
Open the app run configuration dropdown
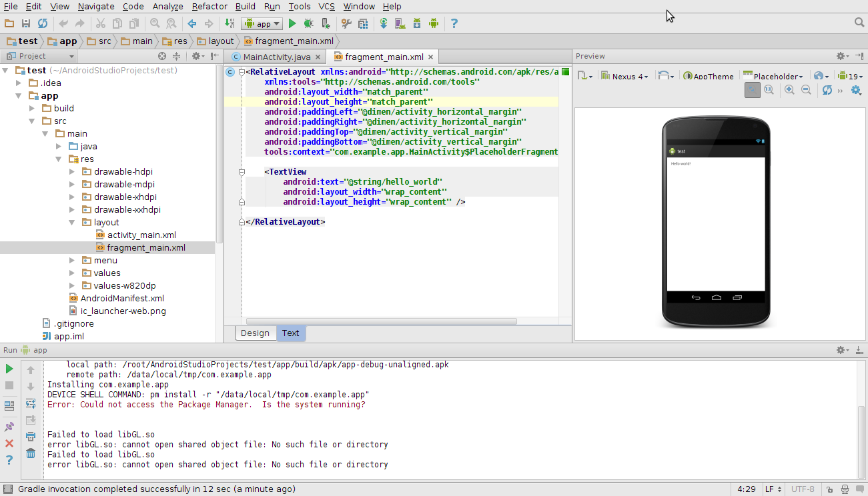[263, 23]
